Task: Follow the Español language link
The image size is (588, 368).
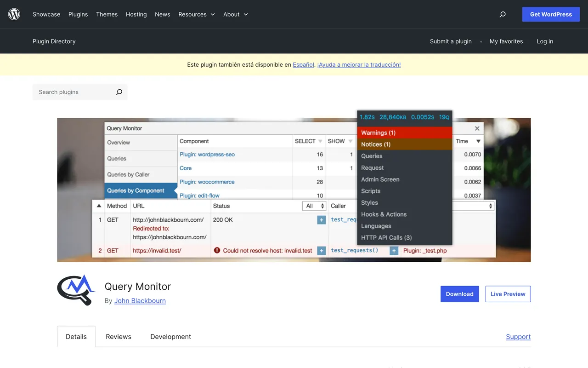Action: click(x=304, y=65)
